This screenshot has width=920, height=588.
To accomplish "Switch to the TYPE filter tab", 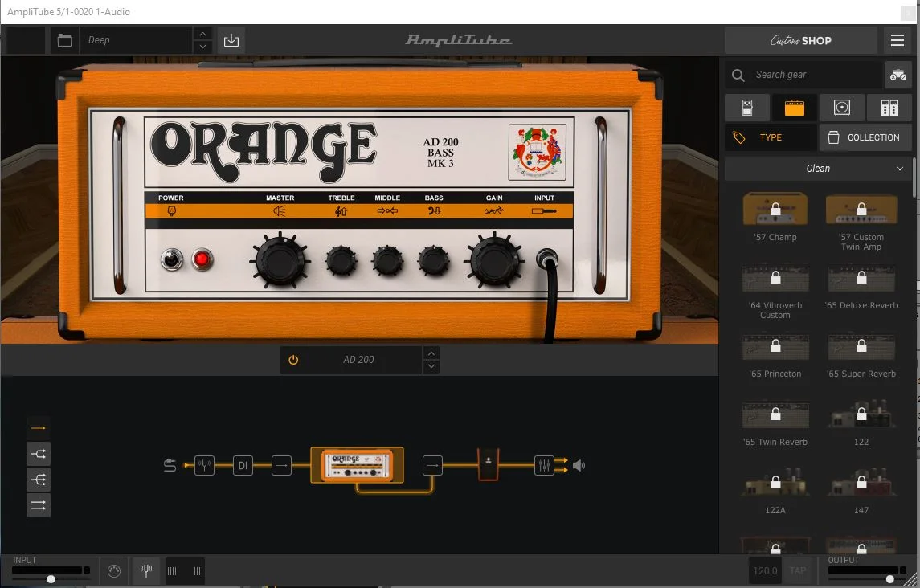I will (770, 137).
